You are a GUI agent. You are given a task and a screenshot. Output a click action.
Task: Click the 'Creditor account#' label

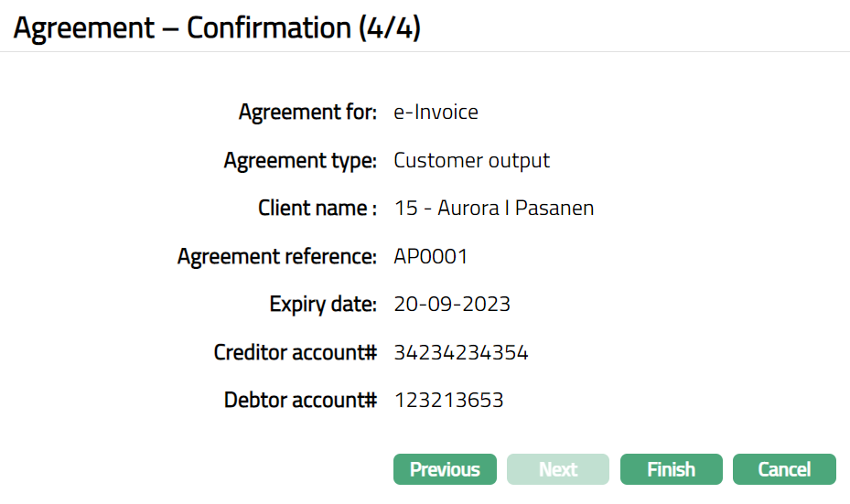pyautogui.click(x=296, y=352)
